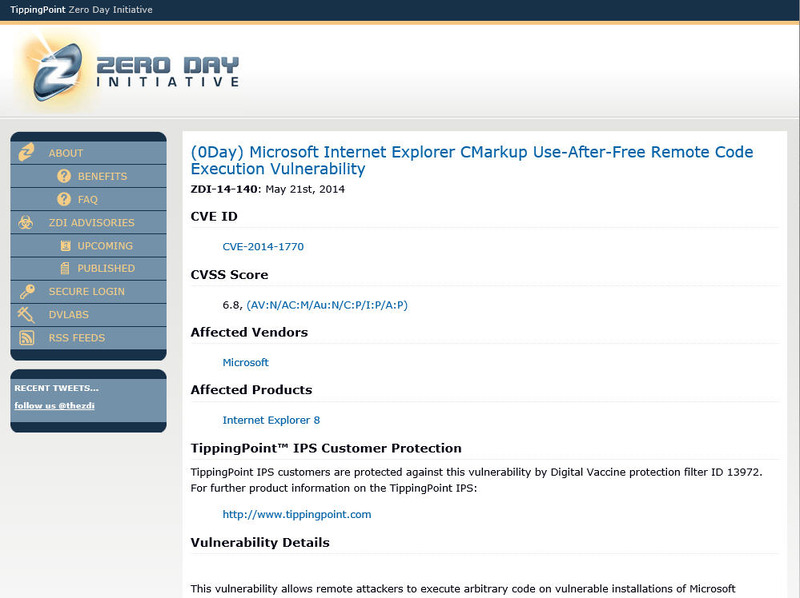The width and height of the screenshot is (800, 598).
Task: Open the SECURE LOGIN menu entry
Action: [87, 291]
